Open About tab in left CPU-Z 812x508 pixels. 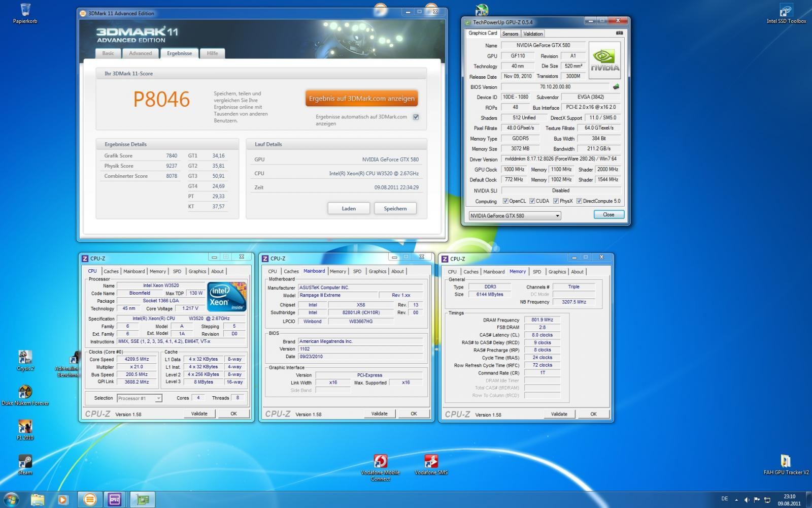(217, 271)
